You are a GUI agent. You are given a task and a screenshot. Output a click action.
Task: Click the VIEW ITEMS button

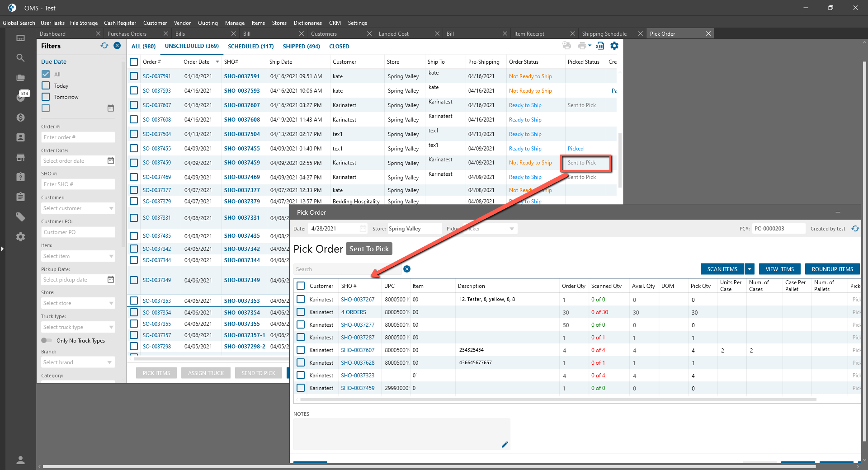click(780, 269)
